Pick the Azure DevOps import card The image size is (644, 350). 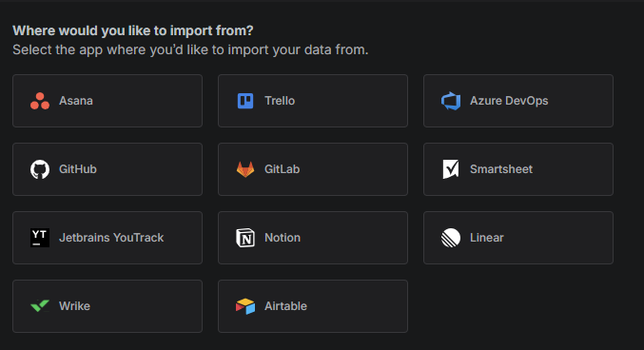pyautogui.click(x=517, y=101)
